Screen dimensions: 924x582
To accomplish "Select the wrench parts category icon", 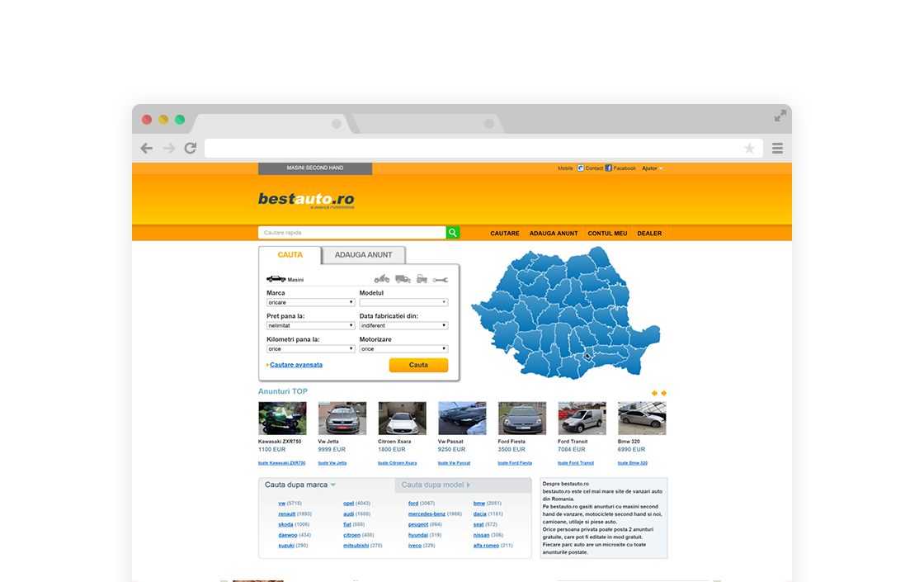I will pos(441,280).
